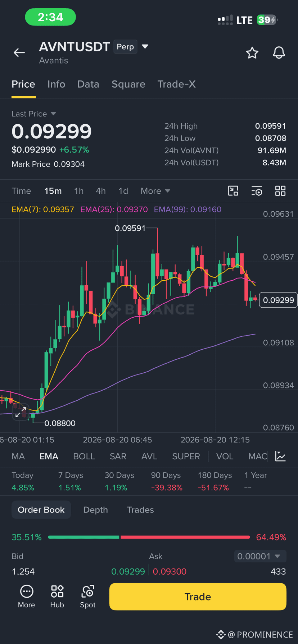298x644 pixels.
Task: Tap the large last price 0.09299
Action: coord(51,131)
